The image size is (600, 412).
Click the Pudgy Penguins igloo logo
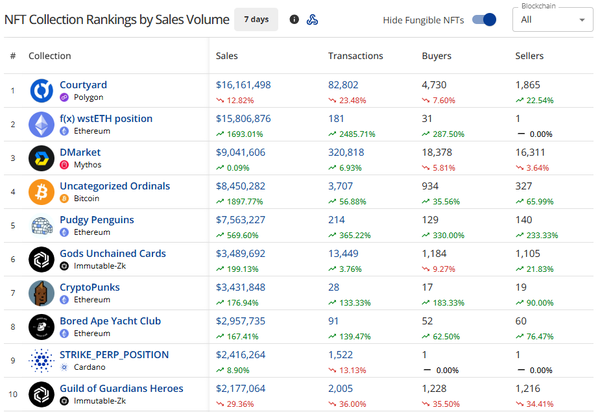point(41,226)
